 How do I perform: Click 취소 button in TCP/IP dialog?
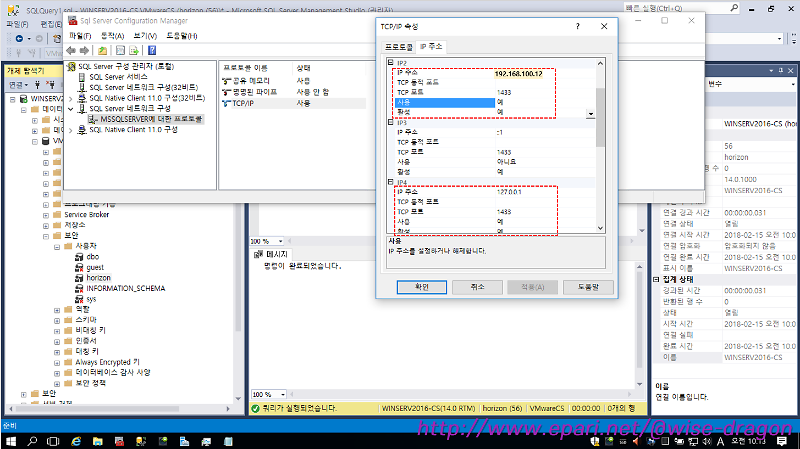[477, 287]
